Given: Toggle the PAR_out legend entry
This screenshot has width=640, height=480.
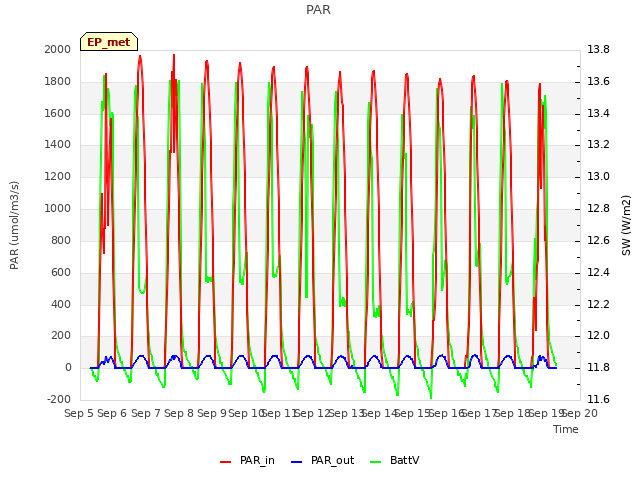Looking at the screenshot, I should tap(322, 460).
